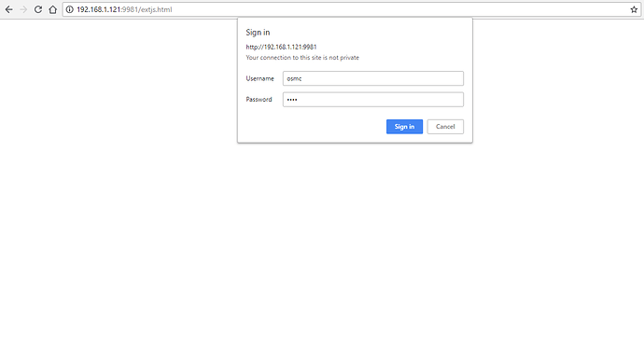Image resolution: width=644 pixels, height=345 pixels.
Task: Go back to the previous page
Action: [8, 9]
